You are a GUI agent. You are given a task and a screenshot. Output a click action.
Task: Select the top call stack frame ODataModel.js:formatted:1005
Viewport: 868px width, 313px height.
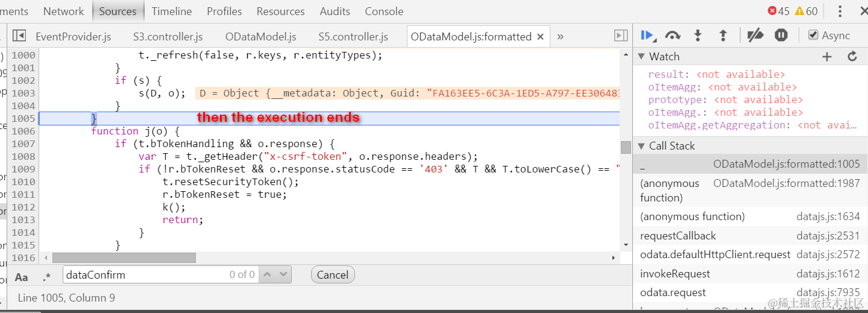pos(750,164)
